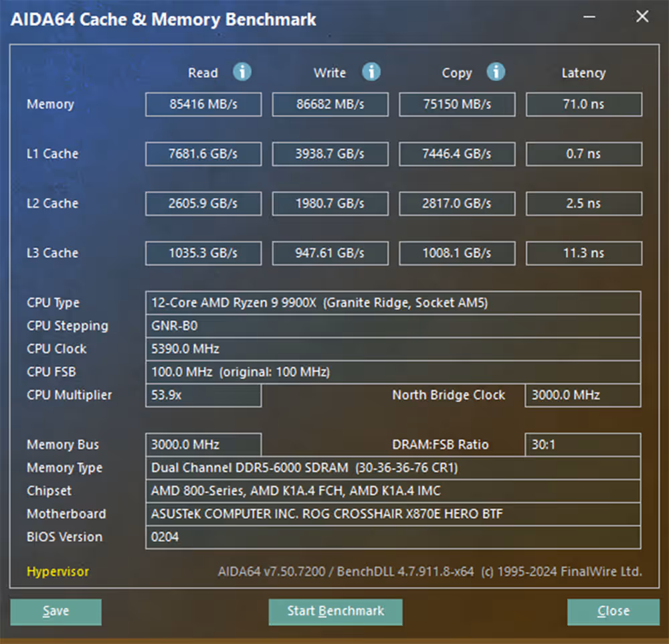The image size is (669, 644).
Task: Click the CPU Stepping field labeled GNR-B0
Action: [x=393, y=326]
